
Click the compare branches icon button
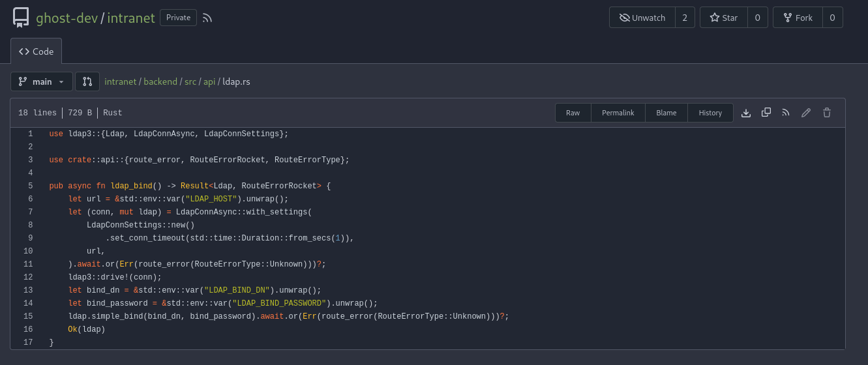click(x=87, y=81)
